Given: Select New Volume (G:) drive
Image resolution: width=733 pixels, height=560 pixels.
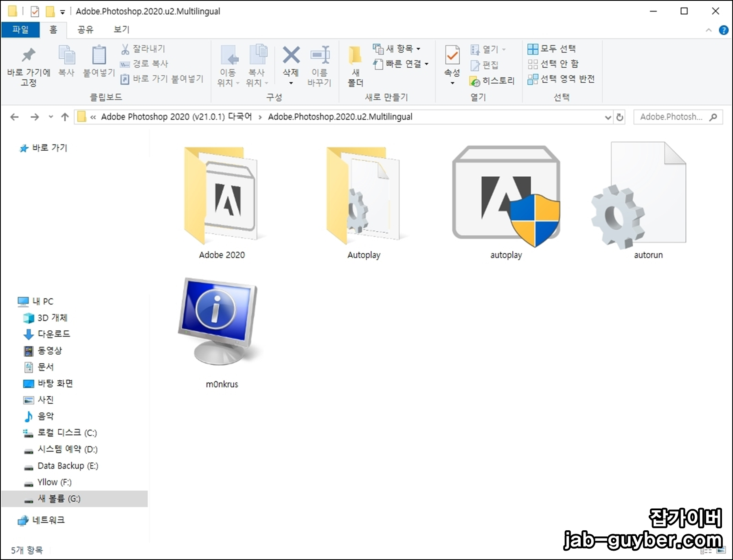Looking at the screenshot, I should pos(74,499).
